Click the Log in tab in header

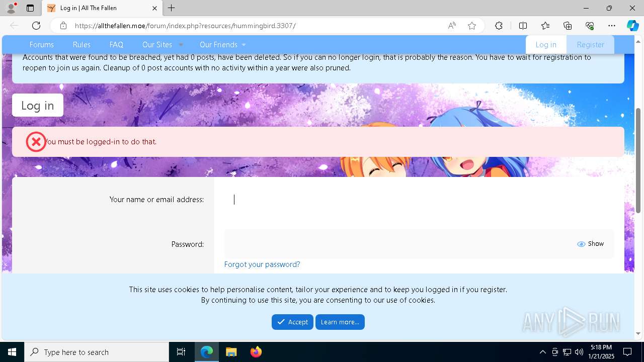coord(546,45)
